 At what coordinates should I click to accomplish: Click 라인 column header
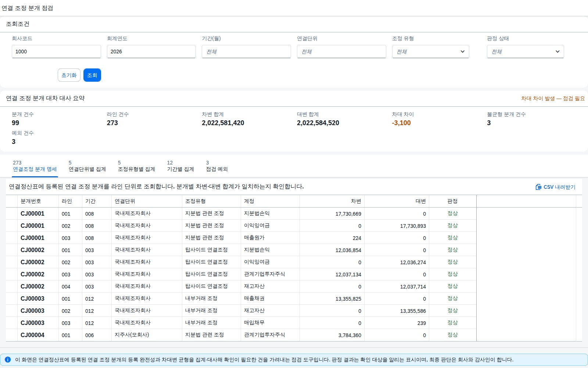71,201
